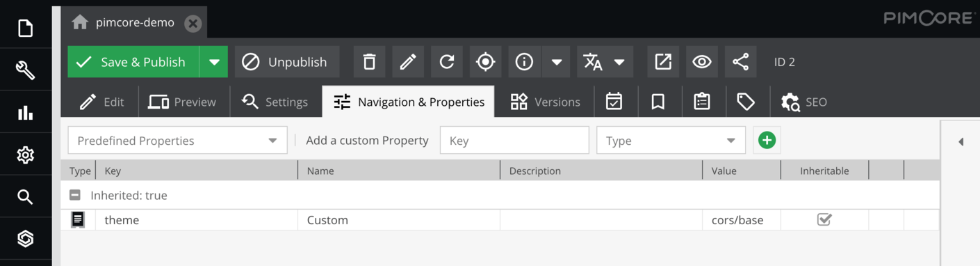The height and width of the screenshot is (266, 980).
Task: Open document in new window icon
Action: click(663, 62)
